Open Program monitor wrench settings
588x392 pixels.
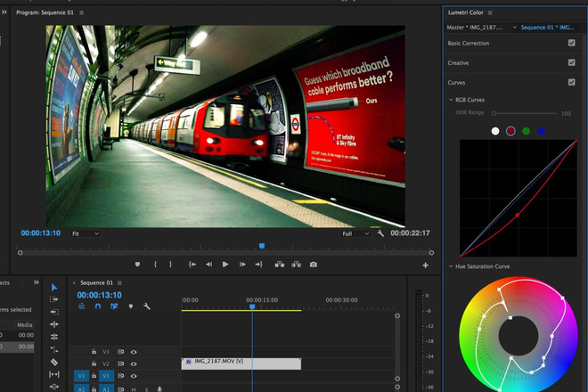(380, 233)
